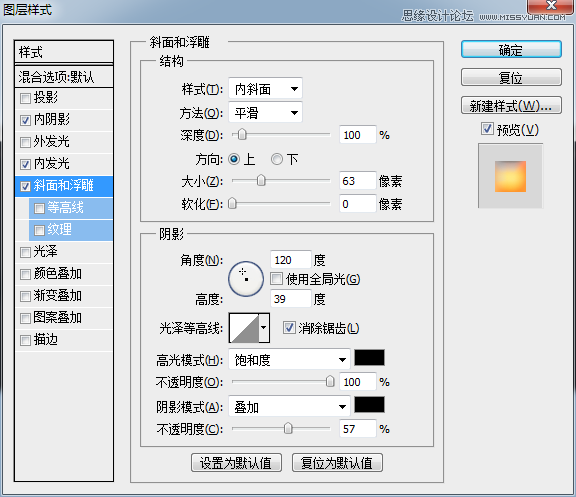
Task: Select the 内阴影 row label
Action: coord(52,119)
